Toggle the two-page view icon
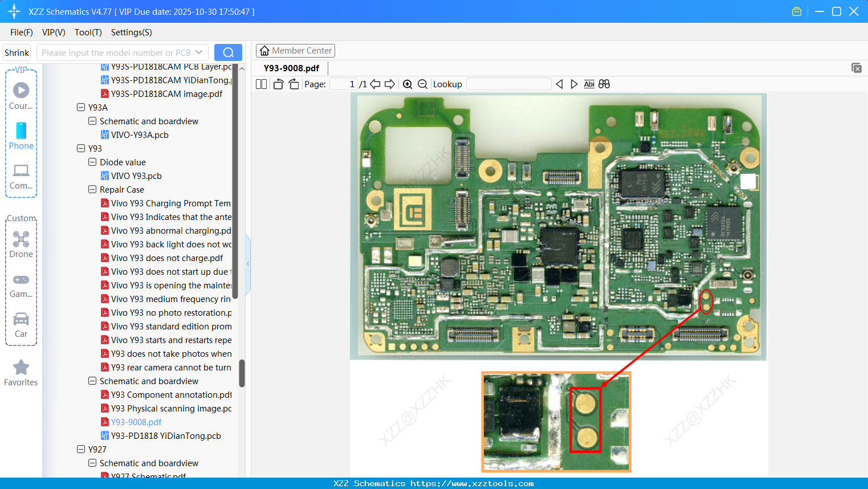The image size is (868, 489). coord(262,84)
